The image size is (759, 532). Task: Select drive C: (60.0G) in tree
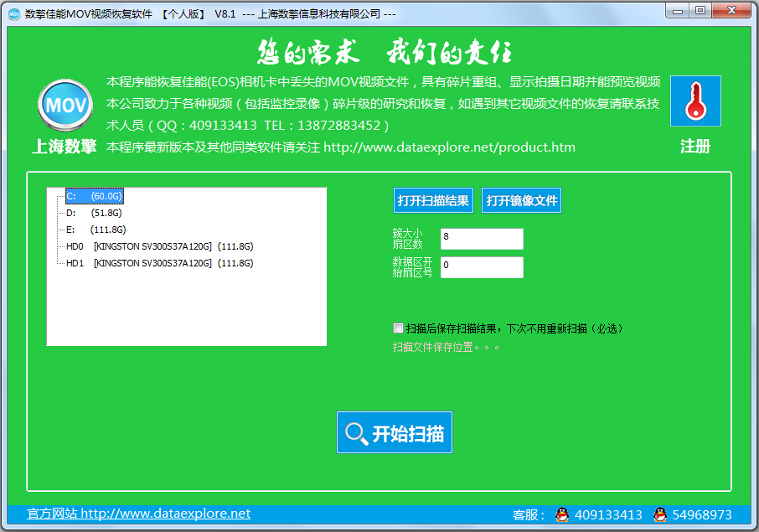(x=94, y=196)
